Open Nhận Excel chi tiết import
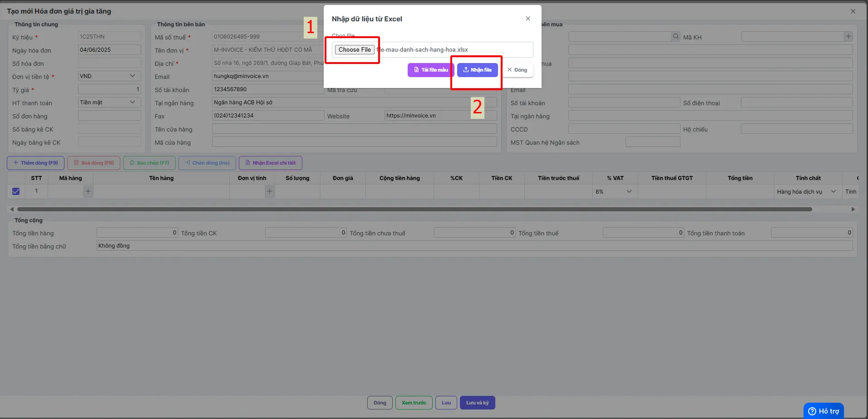 point(270,163)
